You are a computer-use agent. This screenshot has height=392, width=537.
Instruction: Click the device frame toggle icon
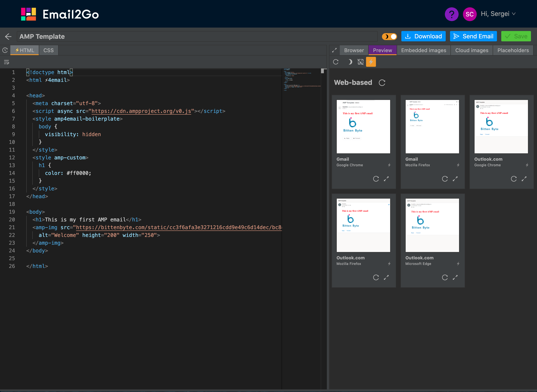tap(361, 61)
